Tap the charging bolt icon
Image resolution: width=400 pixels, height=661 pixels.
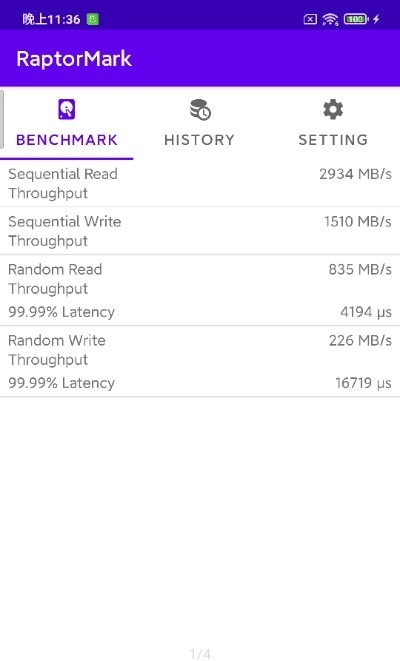tap(376, 19)
